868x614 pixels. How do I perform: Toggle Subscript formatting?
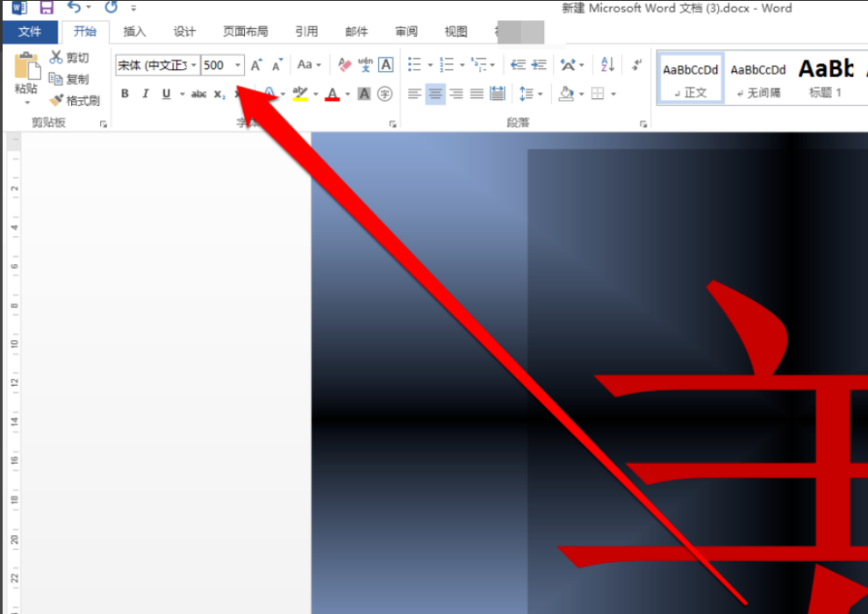click(219, 94)
